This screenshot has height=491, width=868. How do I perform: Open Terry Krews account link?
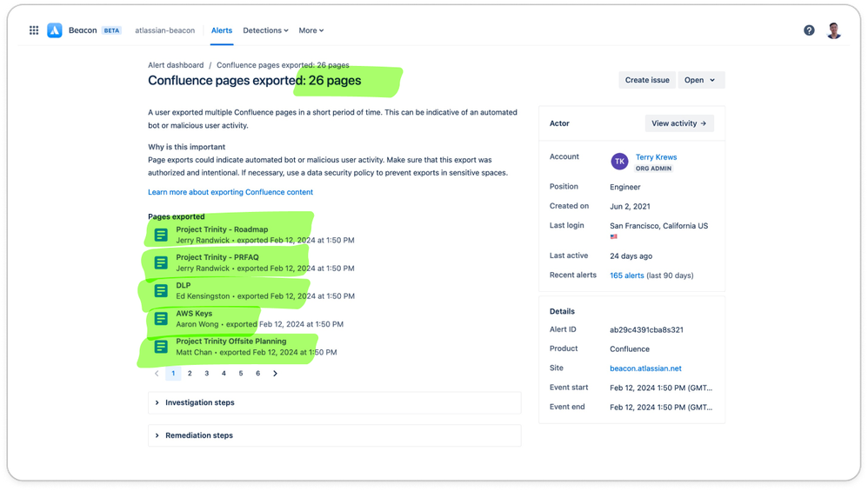[656, 157]
